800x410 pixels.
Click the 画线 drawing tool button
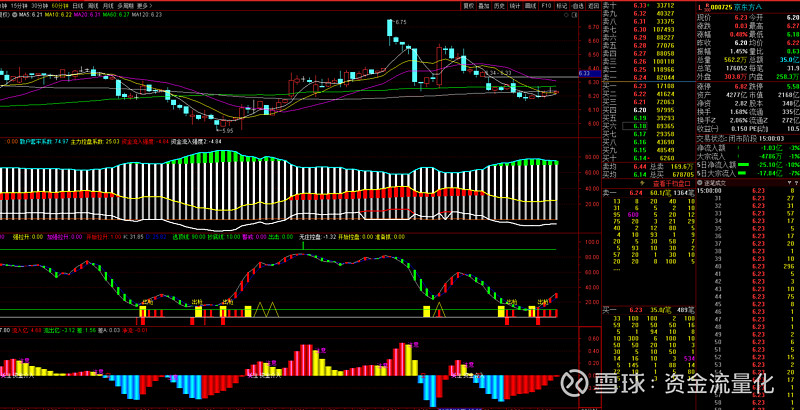tap(531, 6)
